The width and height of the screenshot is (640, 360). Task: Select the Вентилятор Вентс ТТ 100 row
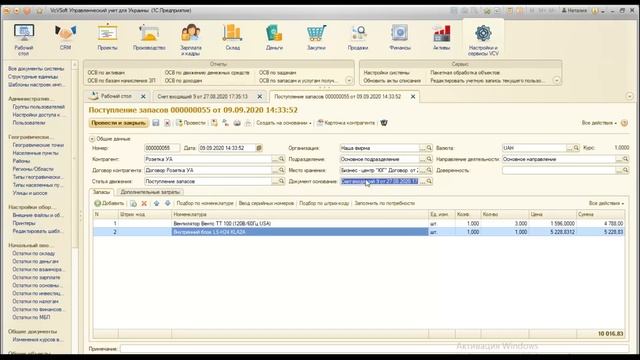358,224
